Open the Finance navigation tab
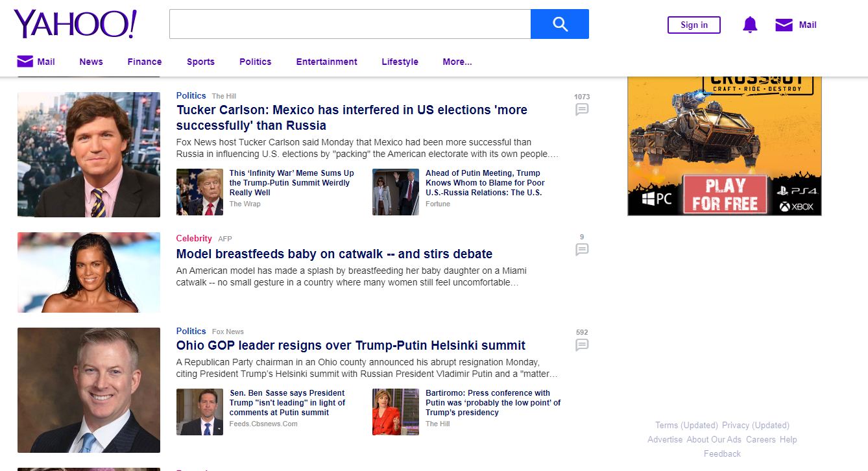The height and width of the screenshot is (471, 868). tap(144, 62)
